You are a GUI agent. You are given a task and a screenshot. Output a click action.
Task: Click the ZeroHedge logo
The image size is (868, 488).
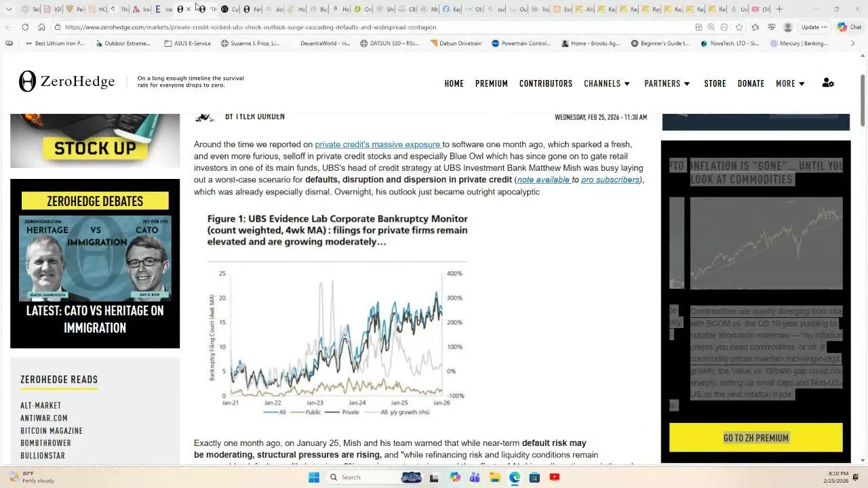coord(66,81)
